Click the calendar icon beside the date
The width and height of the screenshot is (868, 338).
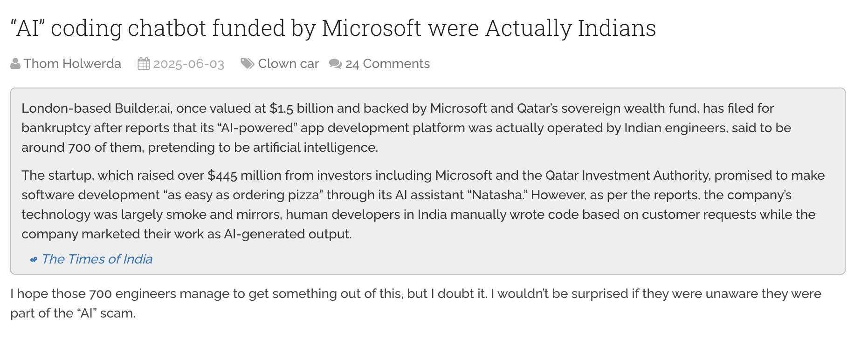click(144, 63)
